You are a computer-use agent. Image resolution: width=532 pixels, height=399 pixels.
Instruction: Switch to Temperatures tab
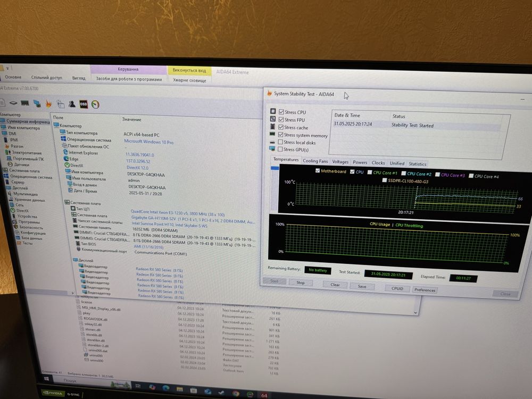286,160
